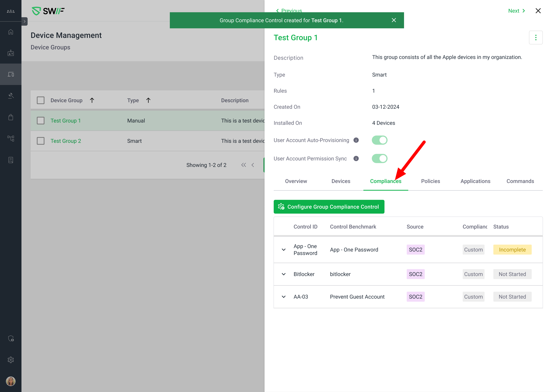Viewport: 552px width, 392px height.
Task: Toggle User Account Auto-Provisioning switch
Action: click(x=379, y=140)
